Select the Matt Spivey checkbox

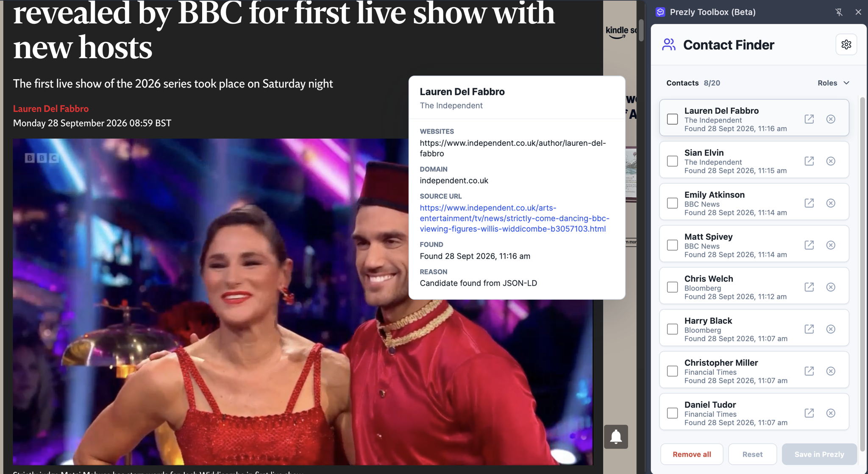tap(672, 245)
